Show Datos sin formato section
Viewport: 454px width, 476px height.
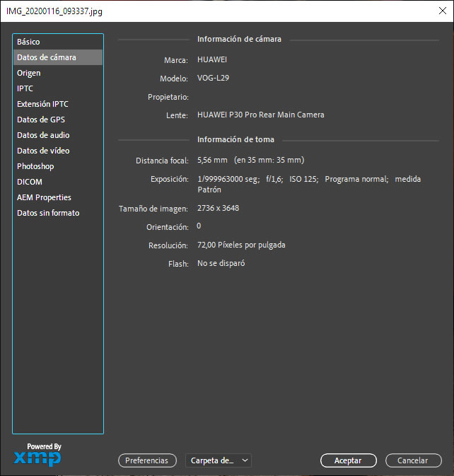(58, 213)
